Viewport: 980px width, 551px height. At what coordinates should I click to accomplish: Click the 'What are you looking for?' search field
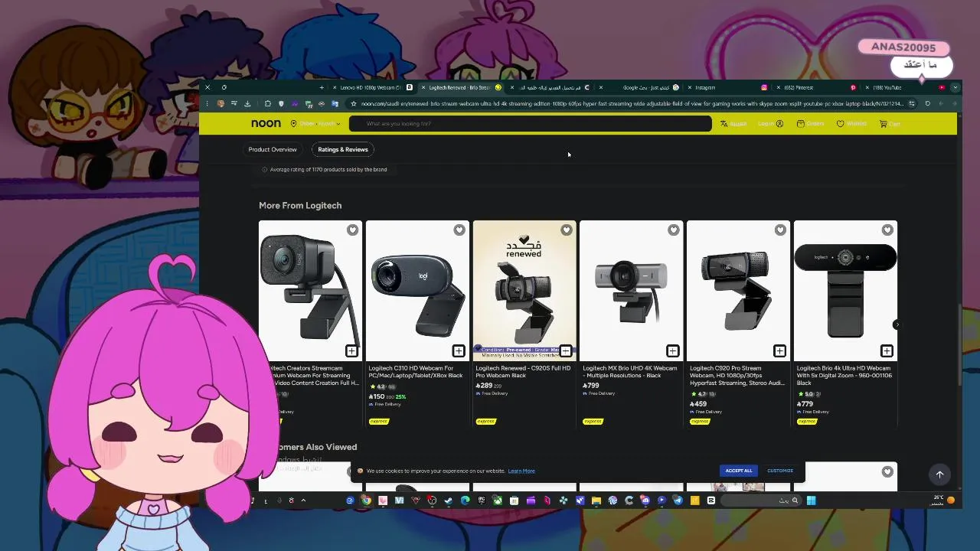(530, 124)
